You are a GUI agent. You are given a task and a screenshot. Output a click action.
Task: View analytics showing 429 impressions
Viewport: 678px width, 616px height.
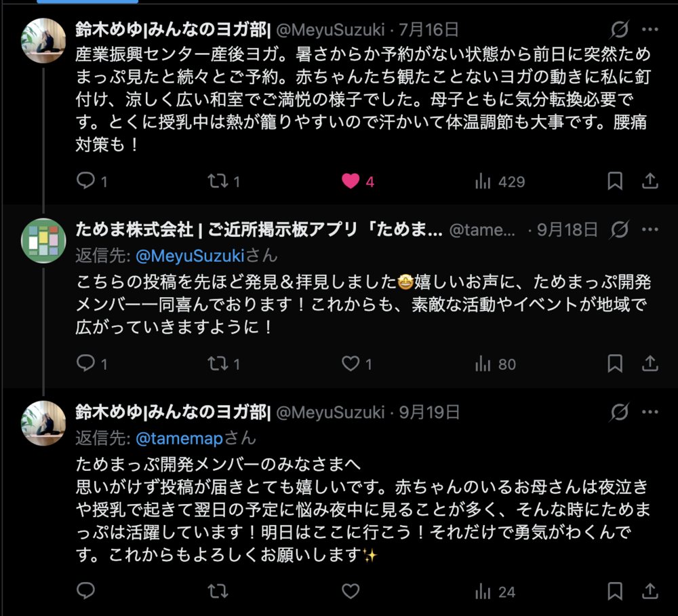coord(500,182)
